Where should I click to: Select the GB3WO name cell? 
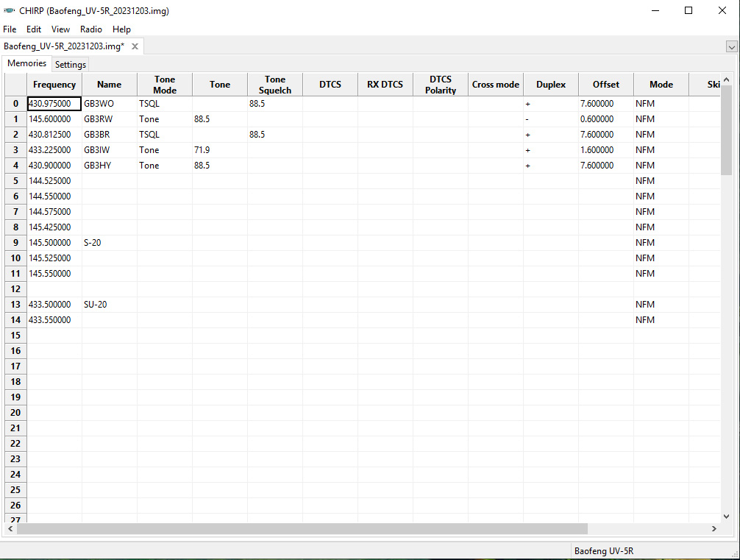(x=110, y=104)
